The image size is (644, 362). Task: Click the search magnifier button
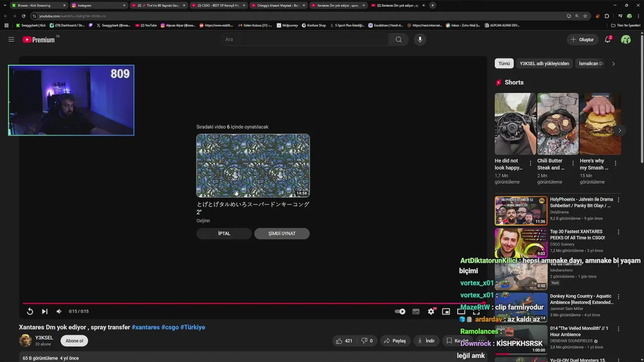click(x=398, y=39)
